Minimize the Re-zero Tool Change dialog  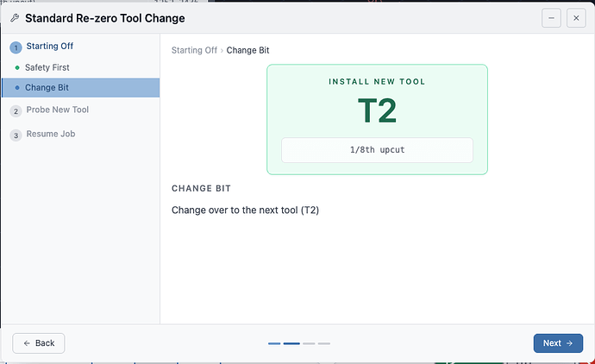(x=551, y=18)
